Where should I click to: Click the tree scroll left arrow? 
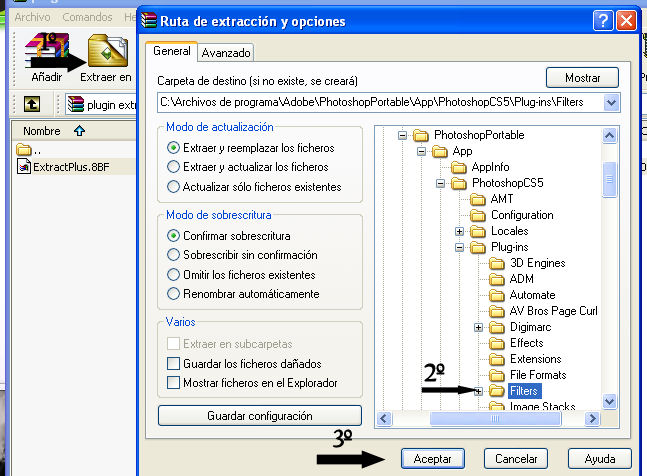coord(384,418)
